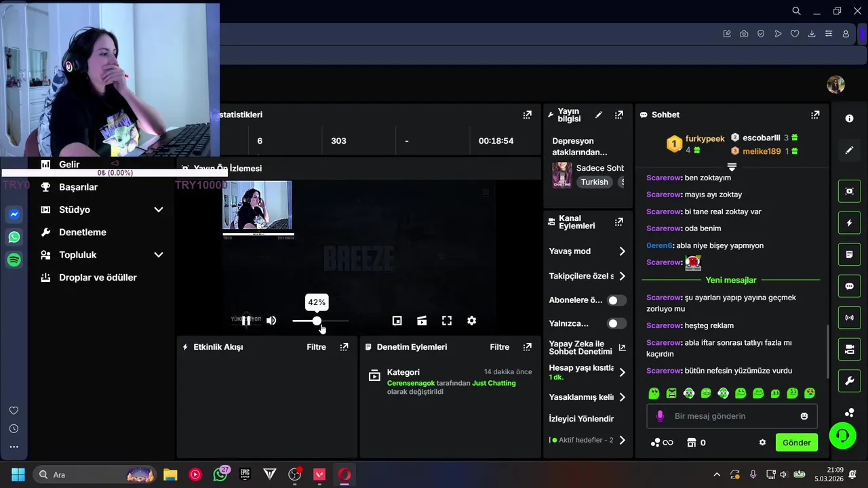The image size is (868, 488).
Task: Open browser downloads icon in toolbar
Action: [x=812, y=34]
